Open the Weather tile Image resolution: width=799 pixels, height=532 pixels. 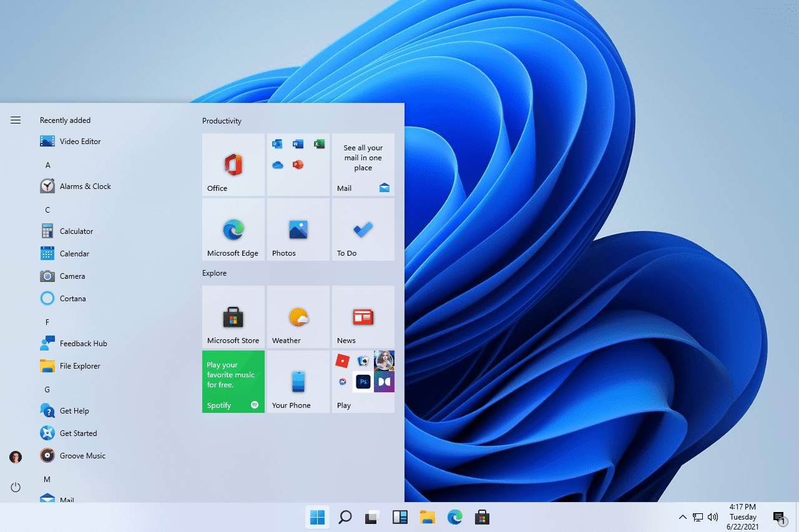pos(298,317)
